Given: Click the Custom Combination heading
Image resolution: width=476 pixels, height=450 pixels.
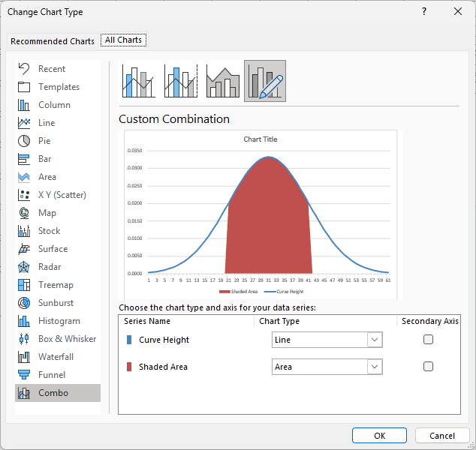Looking at the screenshot, I should (174, 118).
